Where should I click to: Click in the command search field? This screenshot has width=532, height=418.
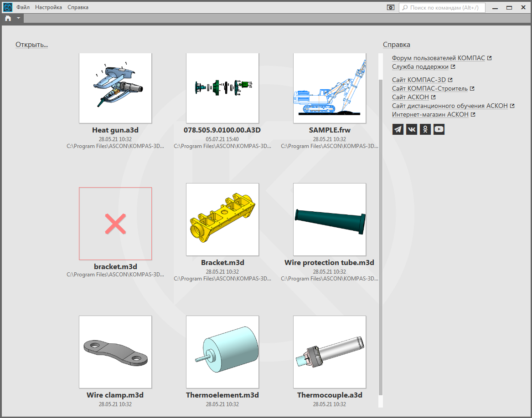444,8
